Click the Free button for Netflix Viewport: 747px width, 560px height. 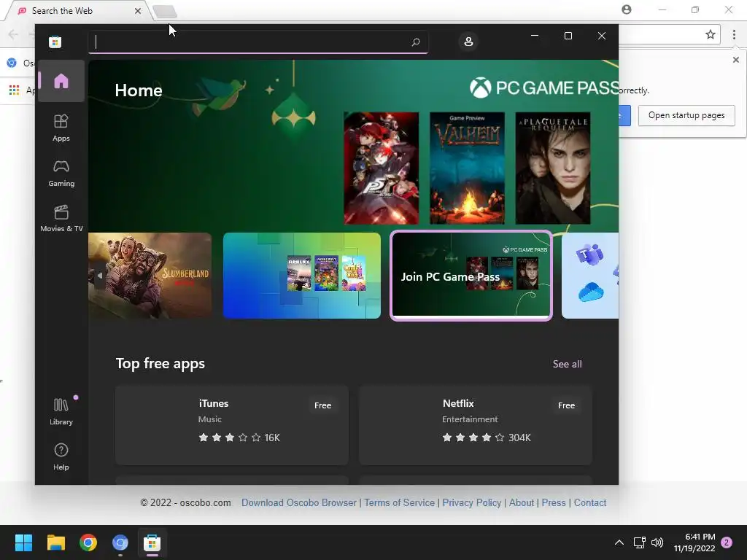click(x=566, y=405)
